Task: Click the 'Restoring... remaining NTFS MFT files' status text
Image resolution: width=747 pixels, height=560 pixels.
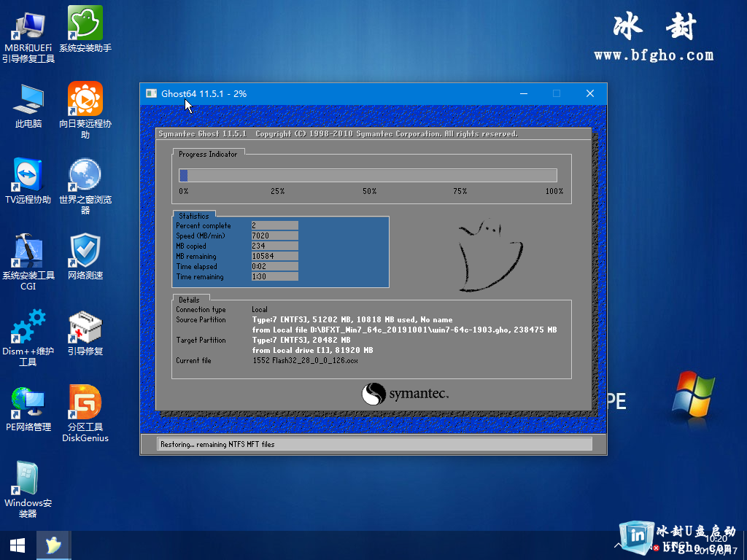Action: 217,444
